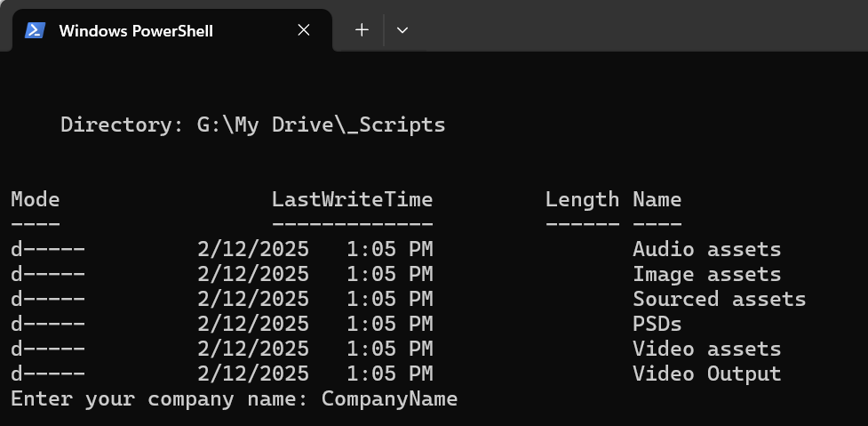The height and width of the screenshot is (426, 868).
Task: Click the G:\My Drive\_Scripts directory path
Action: pyautogui.click(x=321, y=125)
